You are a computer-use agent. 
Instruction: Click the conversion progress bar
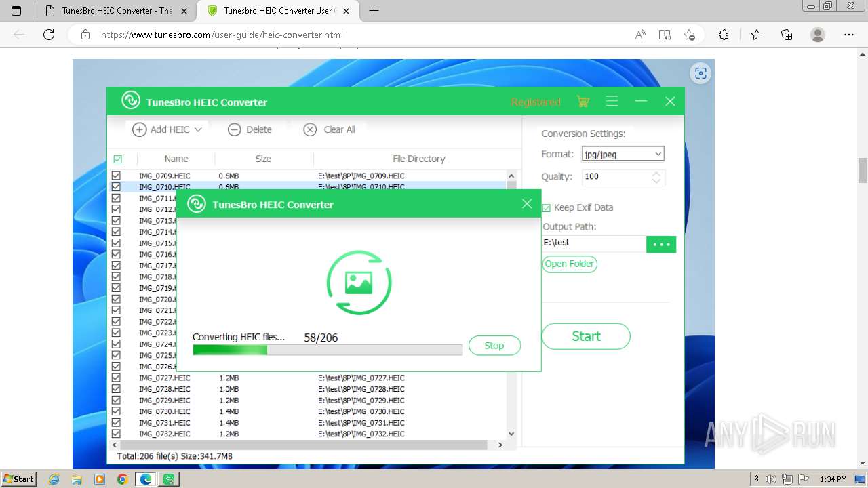[x=328, y=350]
